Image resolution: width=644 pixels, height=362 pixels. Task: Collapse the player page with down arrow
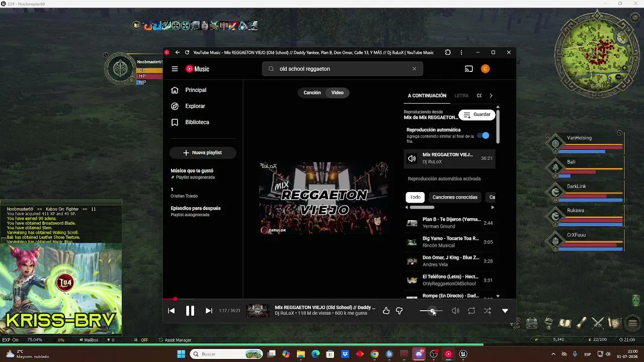coord(505,311)
